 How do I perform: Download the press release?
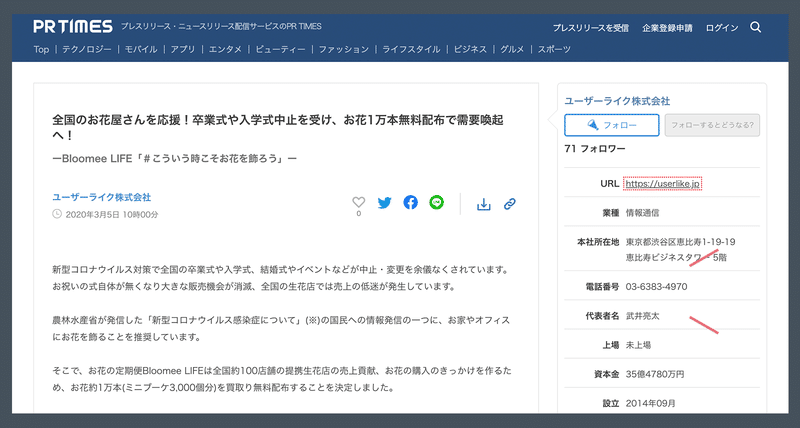point(483,204)
